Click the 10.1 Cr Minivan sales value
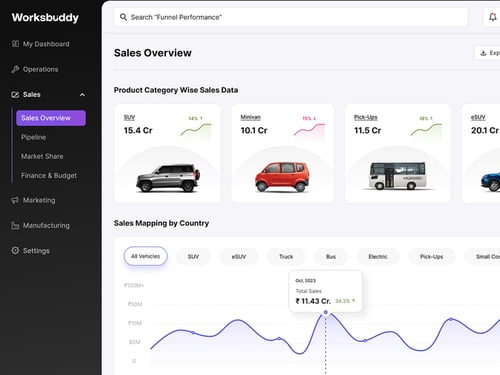Viewport: 500px width, 375px height. point(254,130)
